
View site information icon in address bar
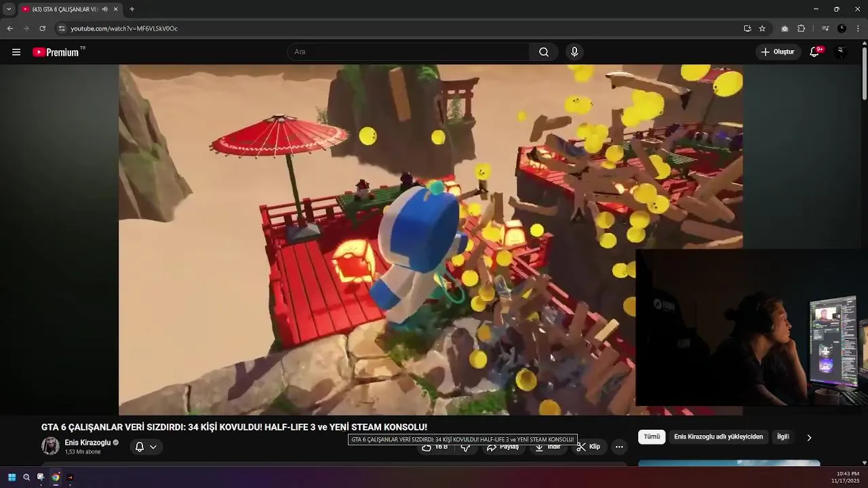pyautogui.click(x=62, y=28)
